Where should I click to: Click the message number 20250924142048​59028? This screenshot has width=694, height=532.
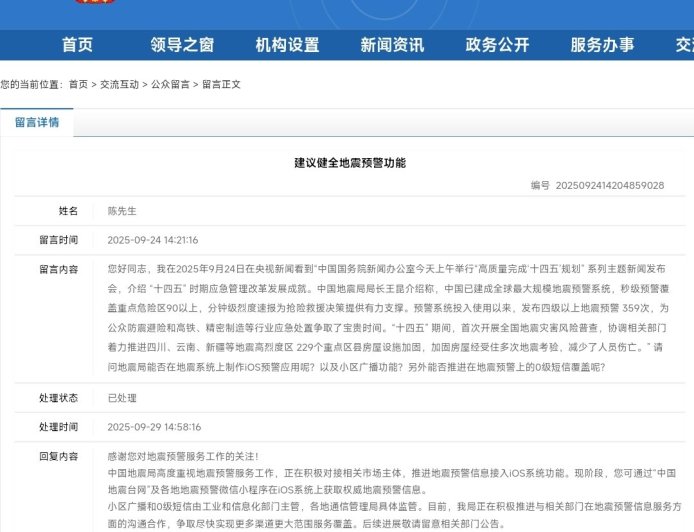tap(609, 185)
